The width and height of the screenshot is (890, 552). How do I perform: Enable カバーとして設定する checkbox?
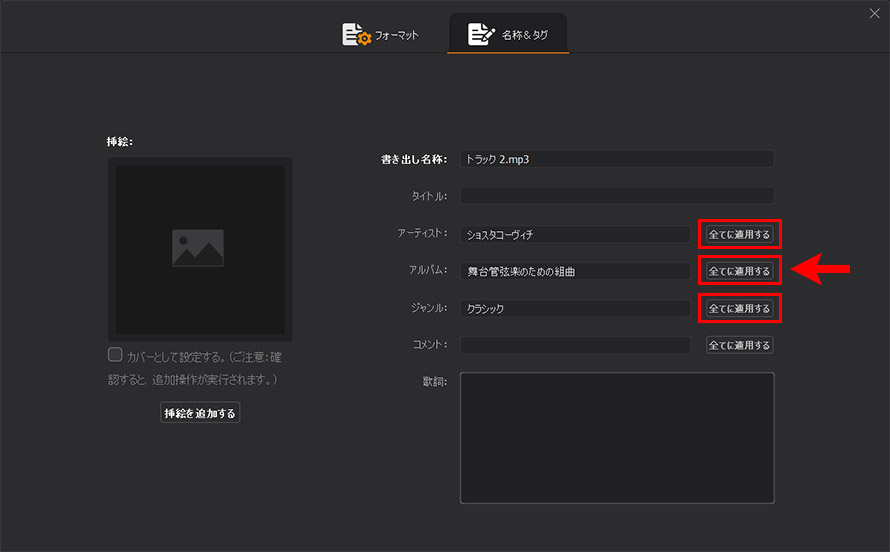115,355
